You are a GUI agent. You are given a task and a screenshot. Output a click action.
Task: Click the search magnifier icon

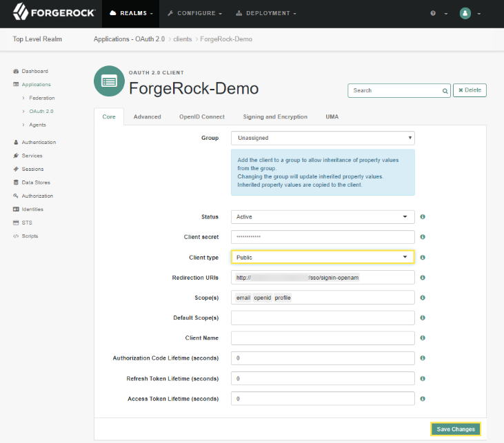click(x=445, y=91)
